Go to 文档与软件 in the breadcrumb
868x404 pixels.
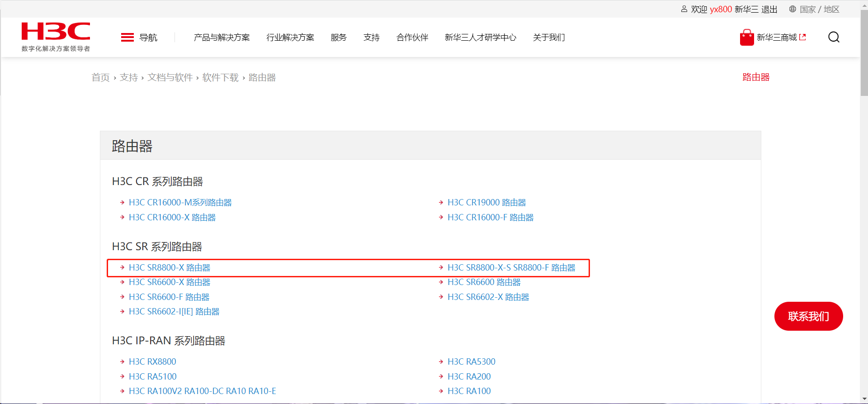[170, 77]
